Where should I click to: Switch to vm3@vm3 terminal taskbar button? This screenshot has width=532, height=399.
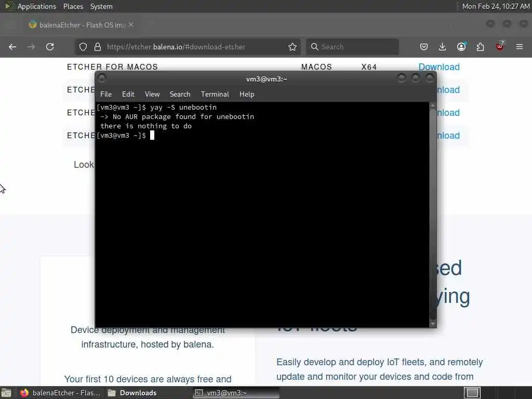pyautogui.click(x=236, y=393)
